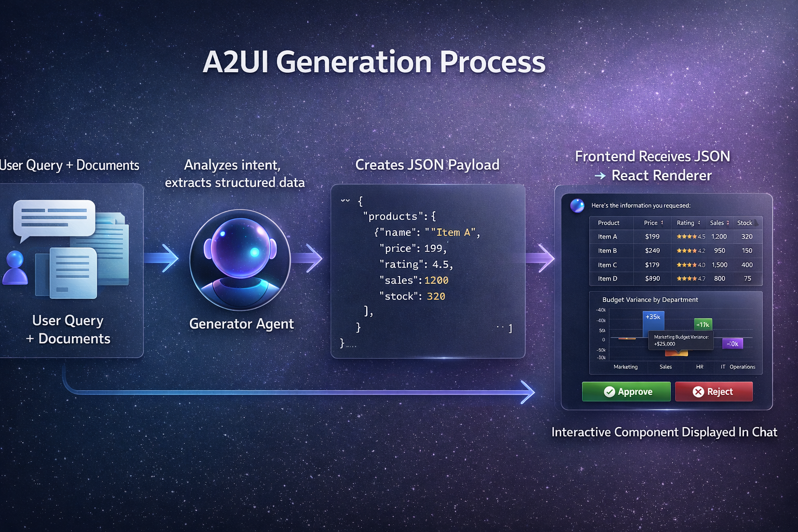Click the purple Operations chart bar
This screenshot has width=798, height=532.
[x=733, y=343]
